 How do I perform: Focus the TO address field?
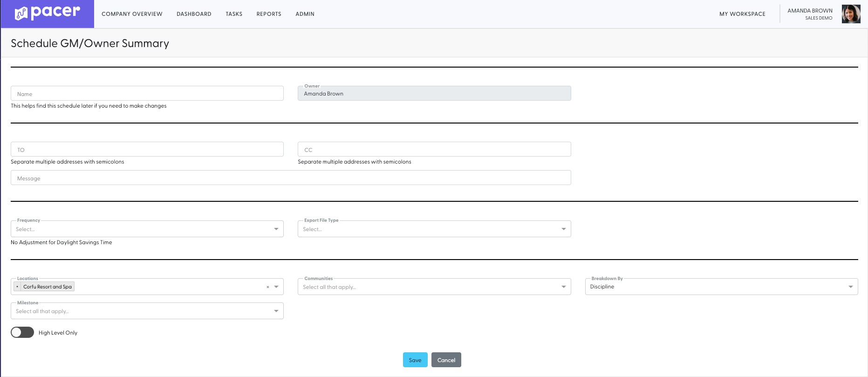[147, 149]
